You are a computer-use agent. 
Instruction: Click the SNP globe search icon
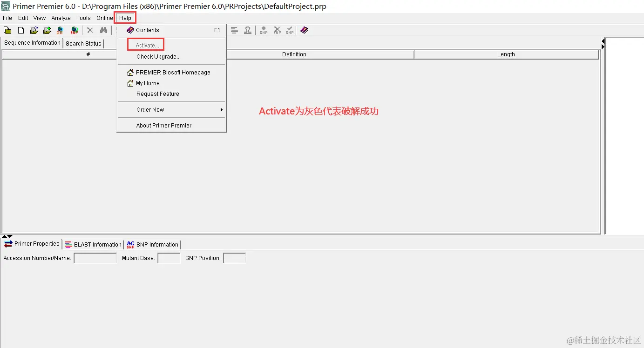[74, 30]
